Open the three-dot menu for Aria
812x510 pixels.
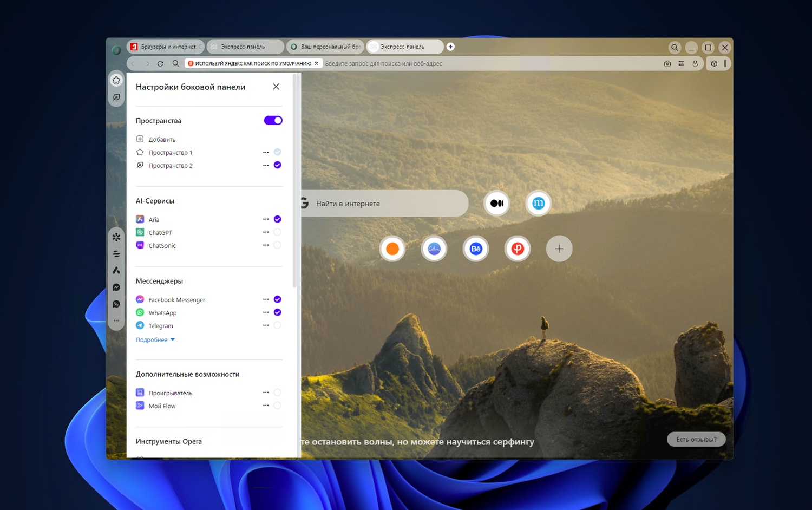point(266,219)
